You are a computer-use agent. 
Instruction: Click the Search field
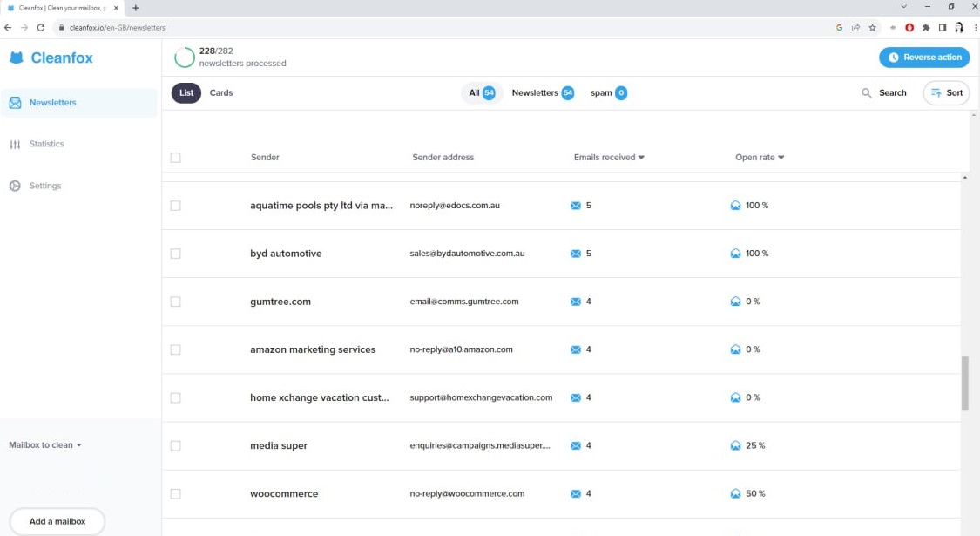pyautogui.click(x=884, y=93)
